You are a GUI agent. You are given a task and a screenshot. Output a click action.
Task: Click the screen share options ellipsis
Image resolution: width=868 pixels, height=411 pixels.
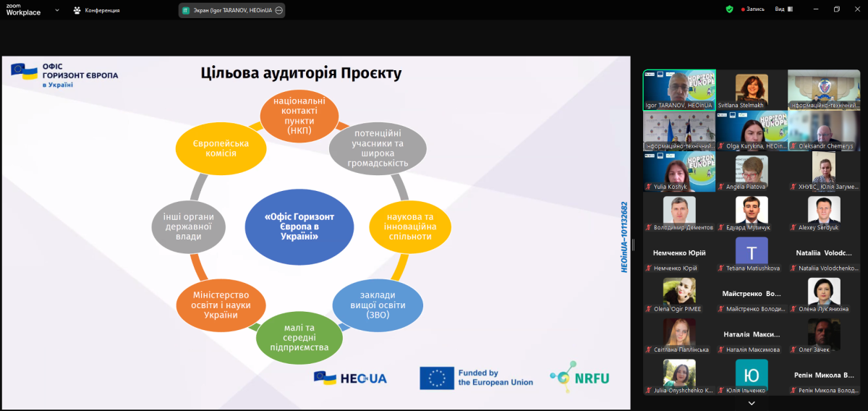tap(279, 10)
